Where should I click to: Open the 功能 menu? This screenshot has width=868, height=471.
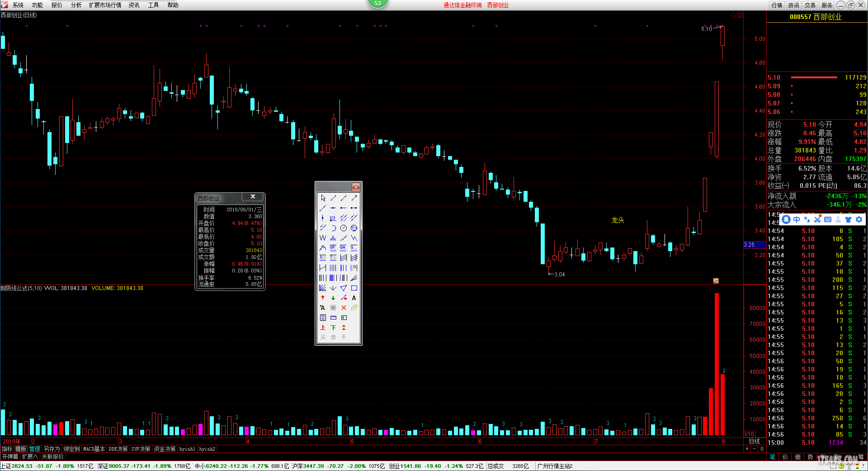pyautogui.click(x=38, y=5)
